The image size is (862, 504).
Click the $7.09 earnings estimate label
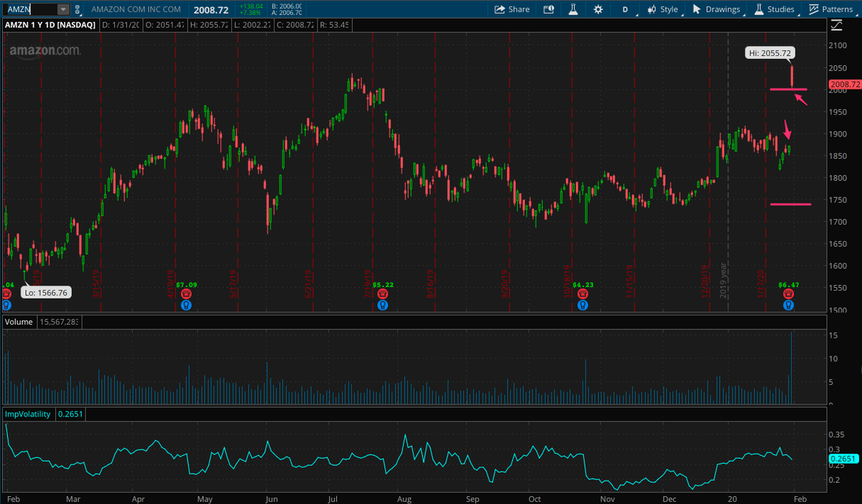[186, 285]
